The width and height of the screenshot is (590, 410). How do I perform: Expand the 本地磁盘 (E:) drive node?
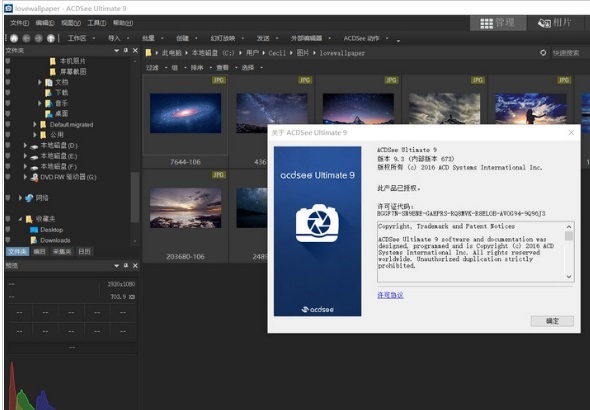[x=25, y=156]
